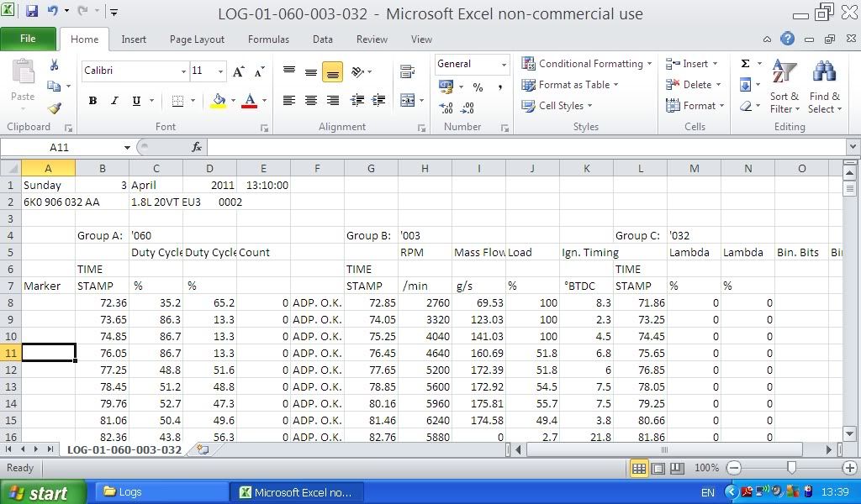This screenshot has height=504, width=861.
Task: Open the General number format dropdown
Action: point(504,65)
